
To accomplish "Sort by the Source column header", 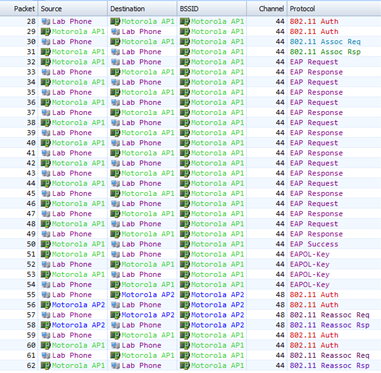I will tap(73, 9).
